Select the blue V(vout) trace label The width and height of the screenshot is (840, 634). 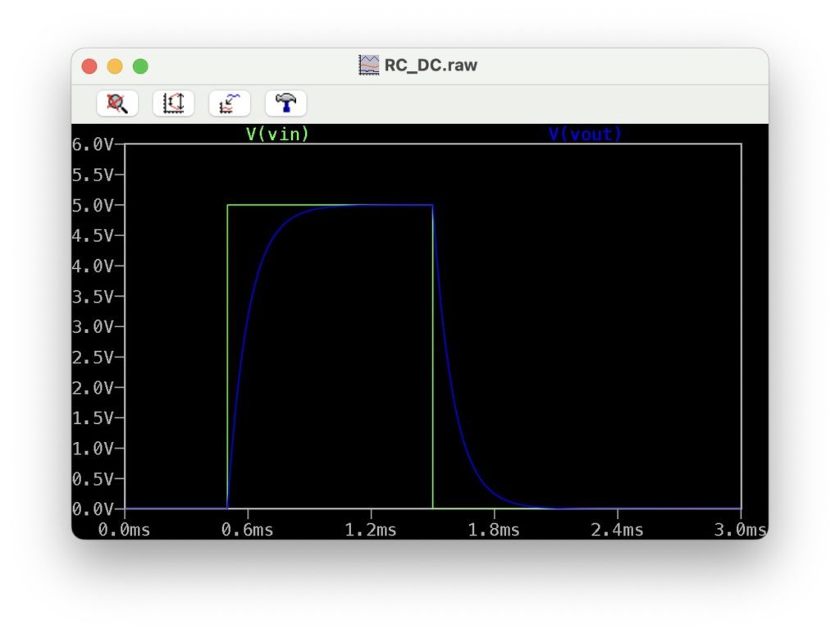(x=585, y=134)
